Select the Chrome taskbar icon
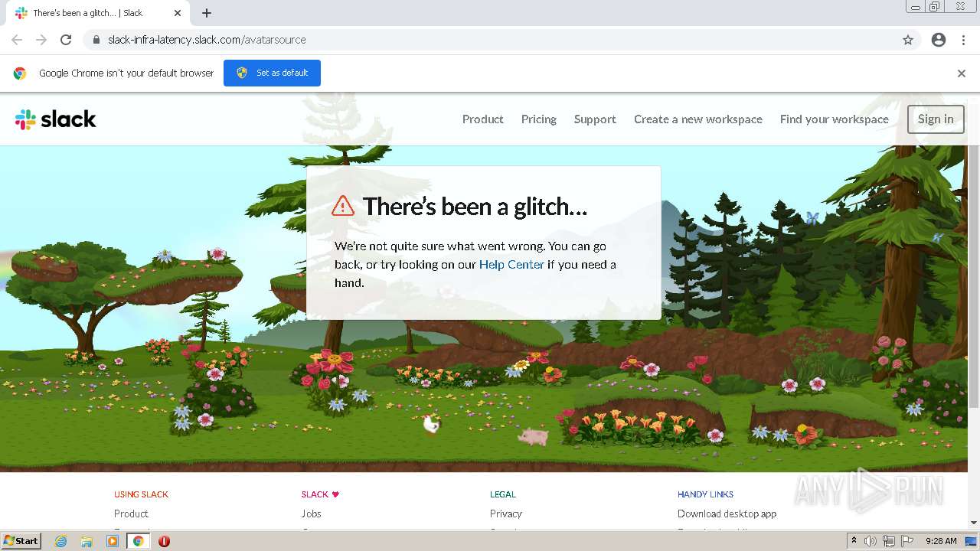Viewport: 980px width, 551px height. click(138, 541)
